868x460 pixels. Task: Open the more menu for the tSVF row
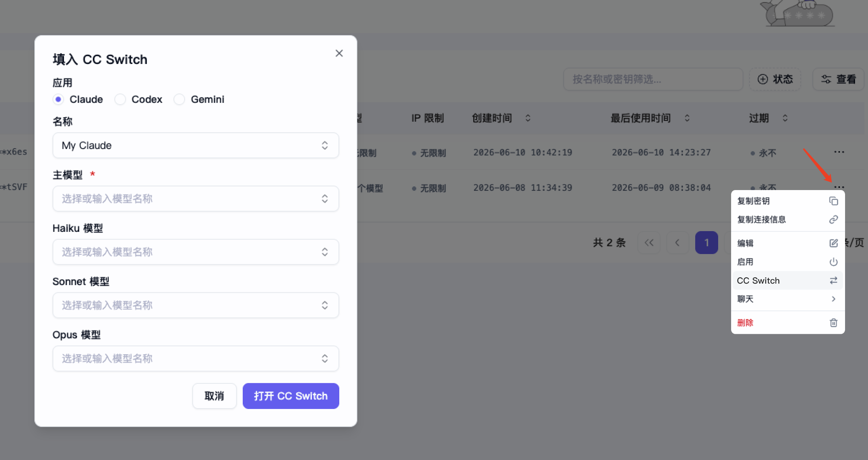839,187
